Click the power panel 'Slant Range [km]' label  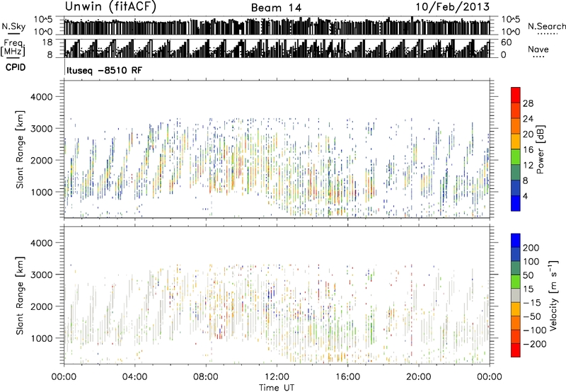point(20,149)
